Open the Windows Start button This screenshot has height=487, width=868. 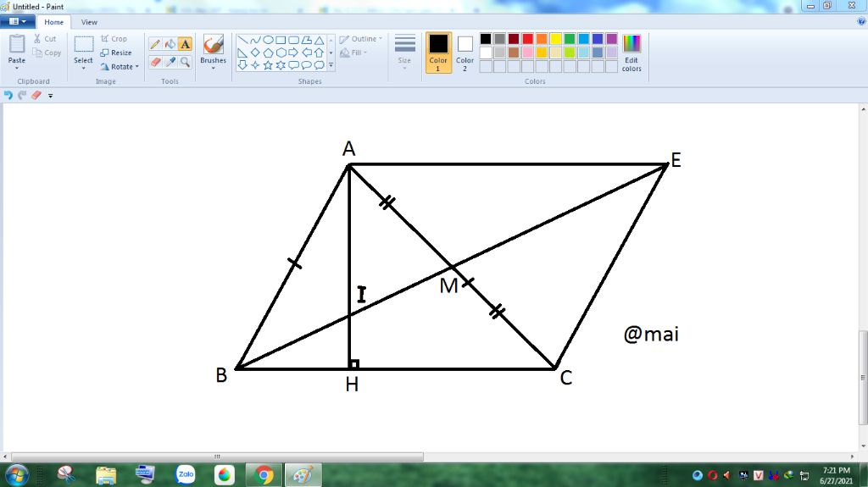point(17,475)
